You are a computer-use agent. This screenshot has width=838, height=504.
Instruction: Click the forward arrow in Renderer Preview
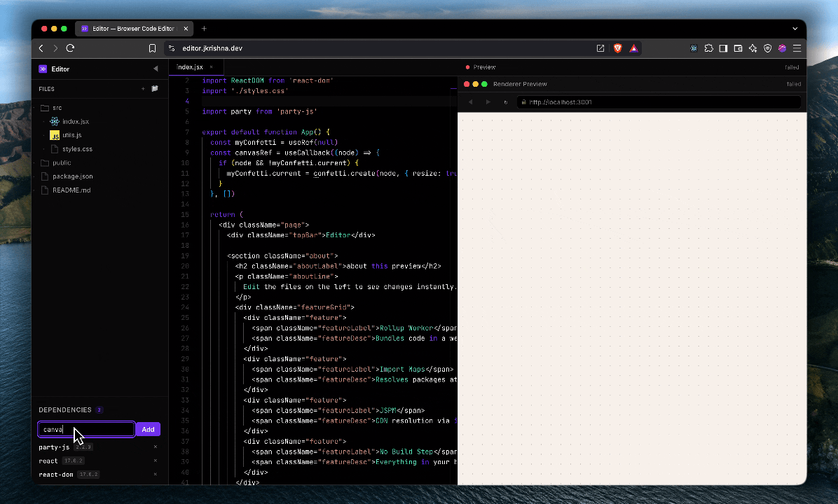click(x=488, y=102)
